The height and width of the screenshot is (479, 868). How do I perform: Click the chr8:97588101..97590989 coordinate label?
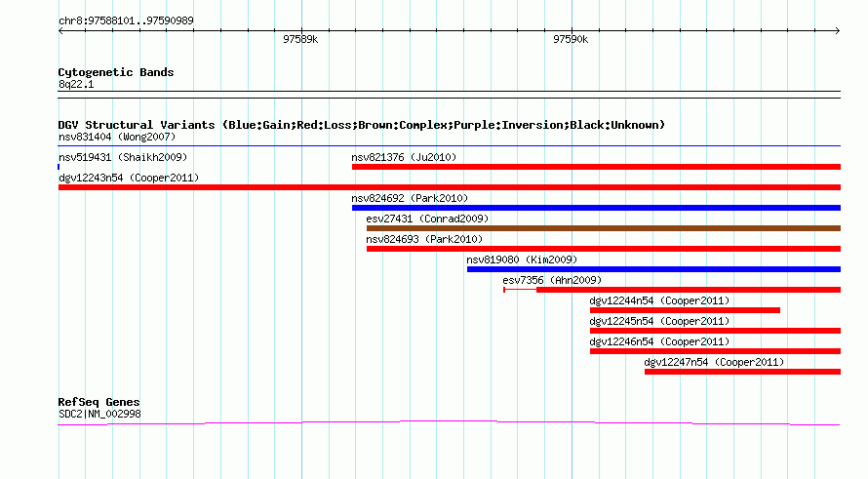pyautogui.click(x=126, y=20)
